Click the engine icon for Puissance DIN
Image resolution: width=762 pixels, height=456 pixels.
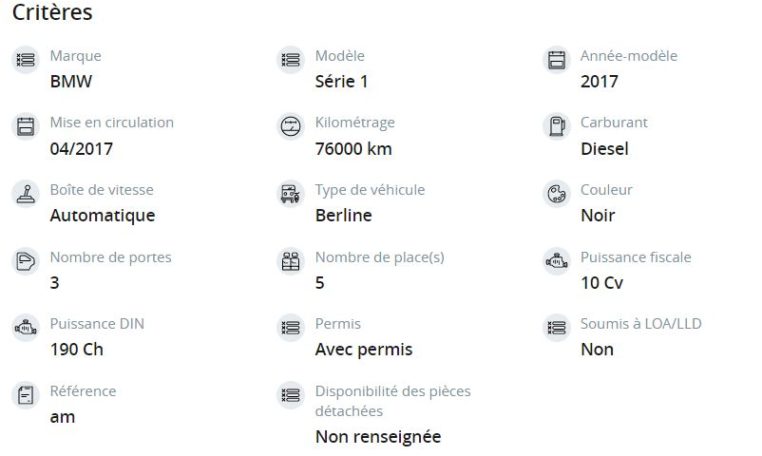click(25, 328)
